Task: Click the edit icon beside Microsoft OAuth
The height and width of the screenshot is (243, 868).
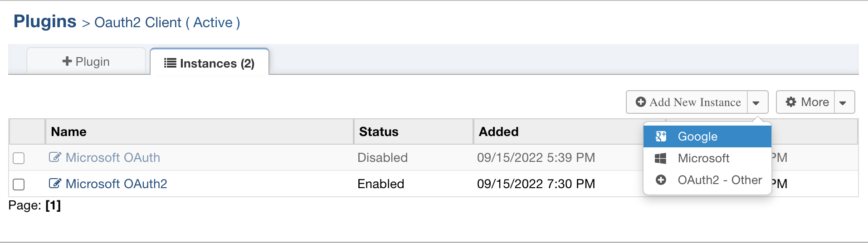Action: pyautogui.click(x=55, y=157)
